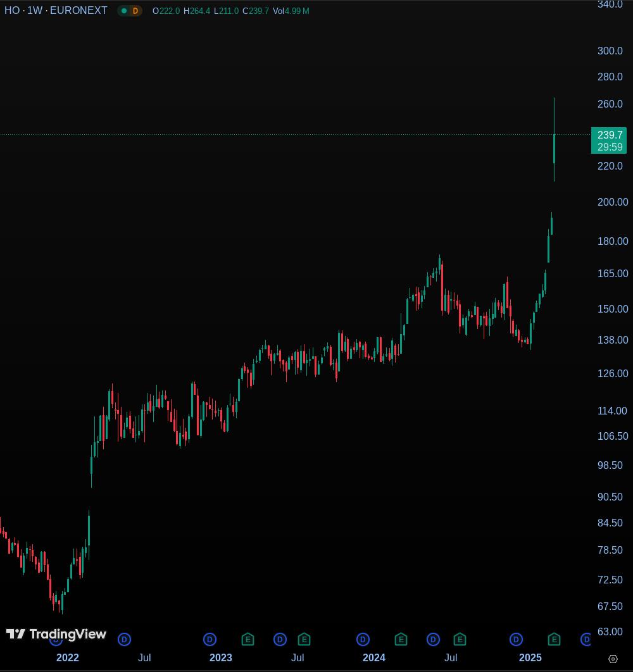The width and height of the screenshot is (633, 672).
Task: Click the 2025 time axis label
Action: (530, 658)
